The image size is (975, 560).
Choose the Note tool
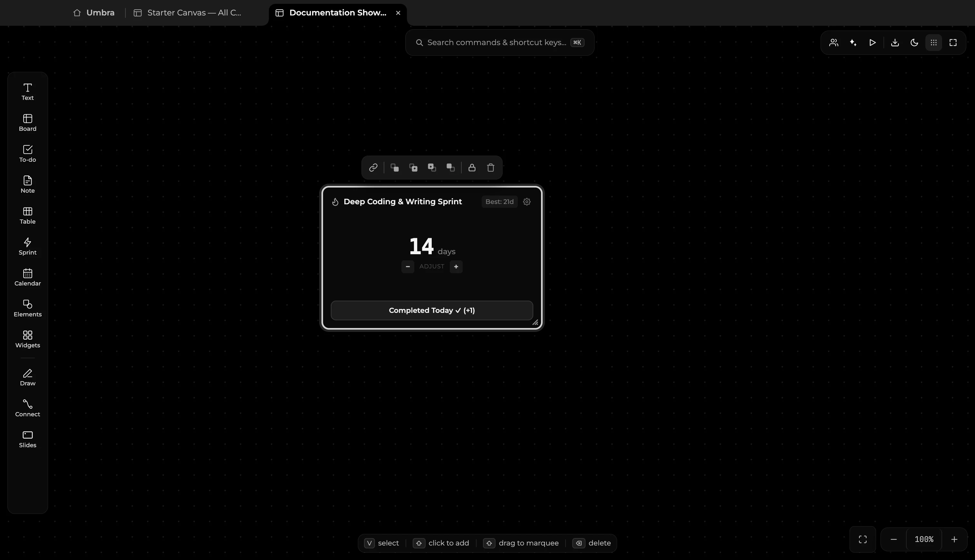click(x=27, y=185)
